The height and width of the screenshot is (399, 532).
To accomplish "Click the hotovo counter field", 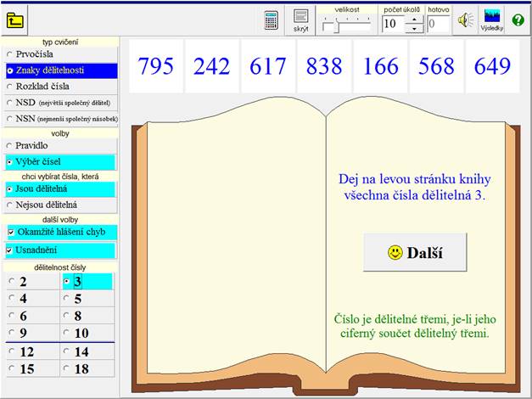I will 439,24.
